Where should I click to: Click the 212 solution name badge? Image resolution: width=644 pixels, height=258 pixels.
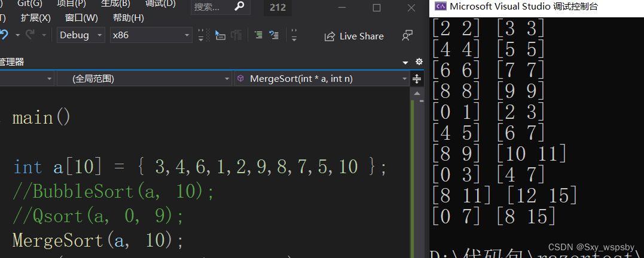pos(277,7)
